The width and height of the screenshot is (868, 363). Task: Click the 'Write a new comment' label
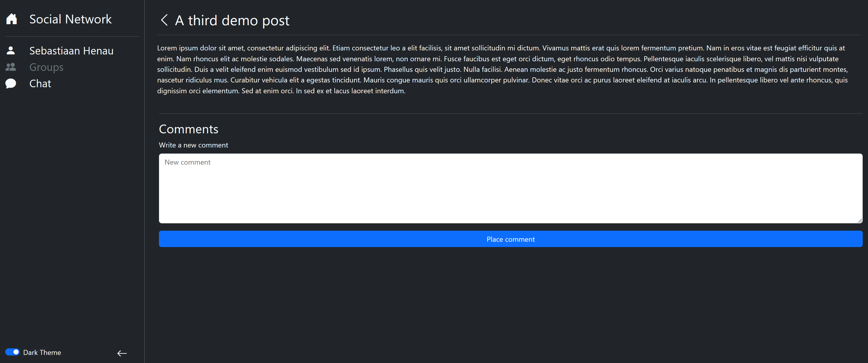[194, 145]
